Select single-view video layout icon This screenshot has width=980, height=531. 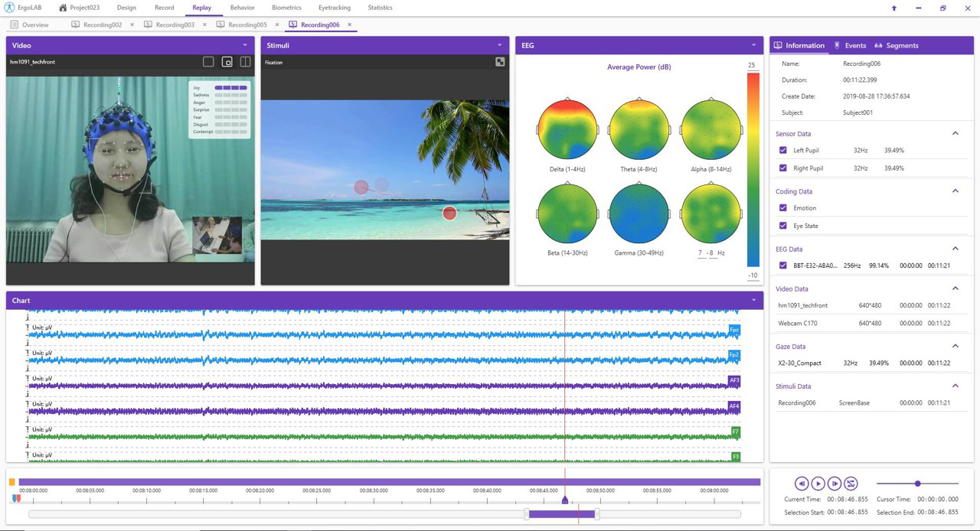[x=208, y=62]
